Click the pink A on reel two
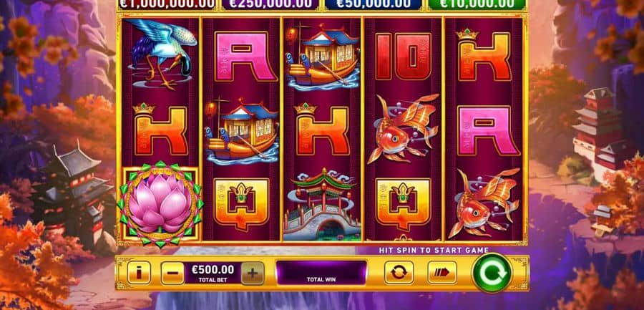The image size is (644, 310). [241, 57]
